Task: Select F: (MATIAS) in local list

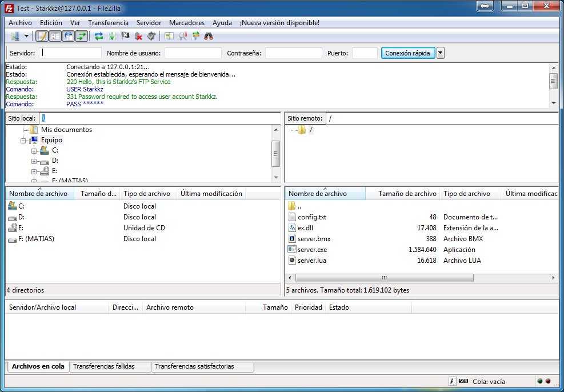Action: (31, 238)
